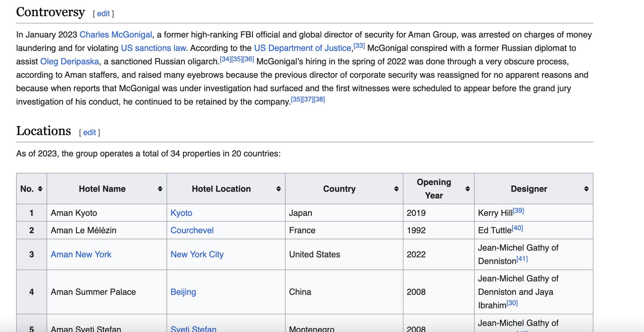Click the Japan country cell
Screen dimensions: 644x332
344,213
